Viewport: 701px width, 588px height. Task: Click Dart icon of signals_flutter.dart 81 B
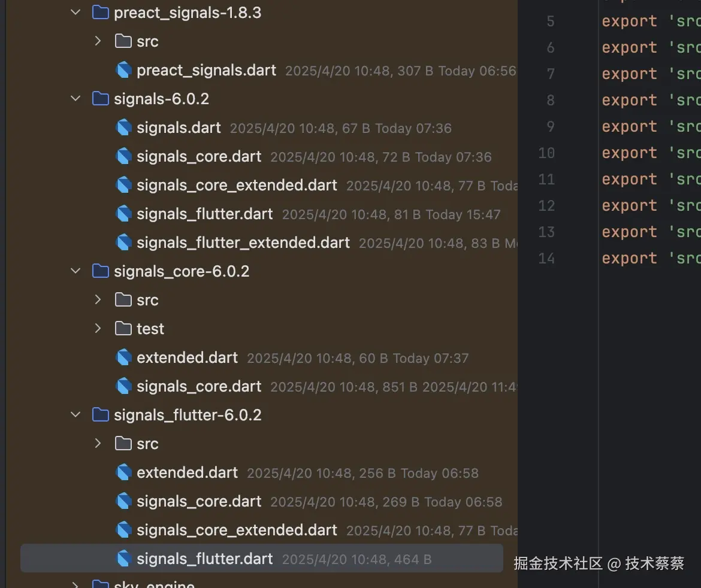tap(124, 214)
